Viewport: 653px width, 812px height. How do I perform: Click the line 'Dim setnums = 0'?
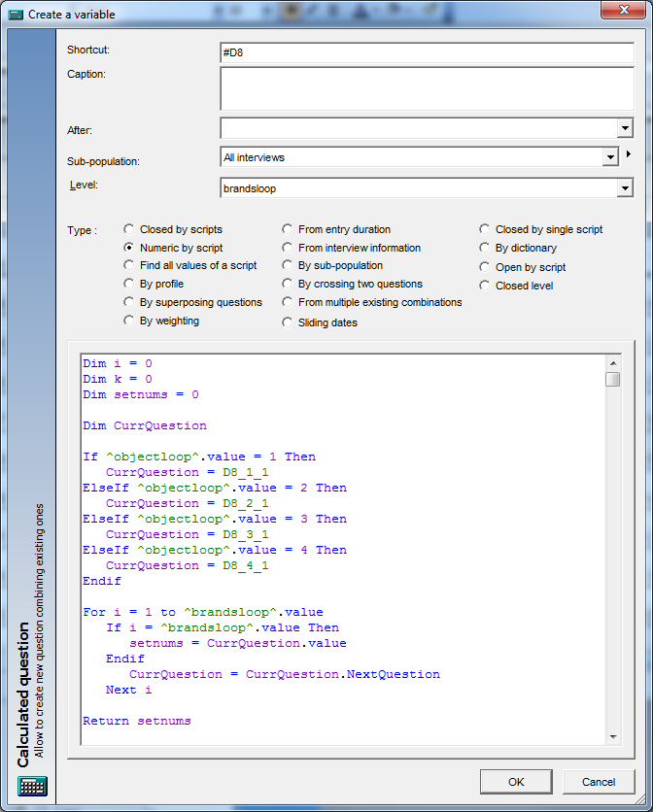[141, 394]
